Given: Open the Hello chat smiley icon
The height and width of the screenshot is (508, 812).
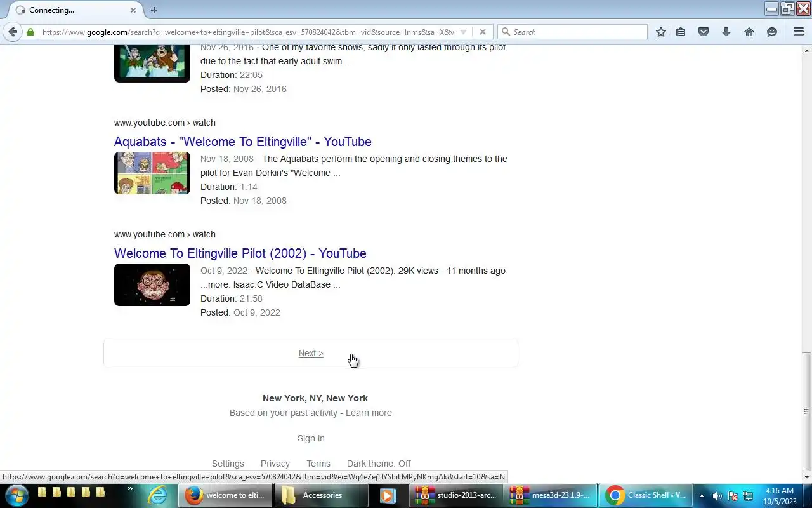Looking at the screenshot, I should click(772, 32).
